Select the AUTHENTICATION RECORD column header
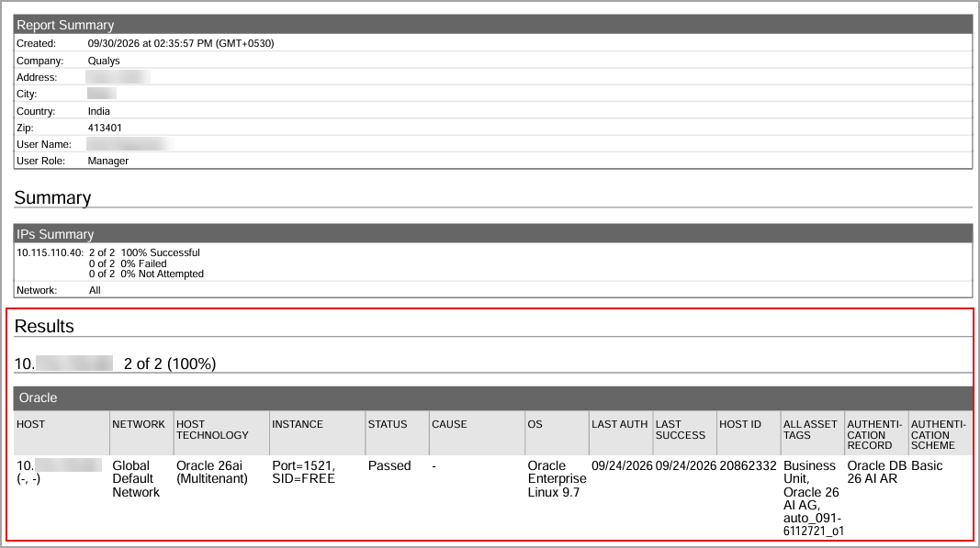 click(x=874, y=435)
